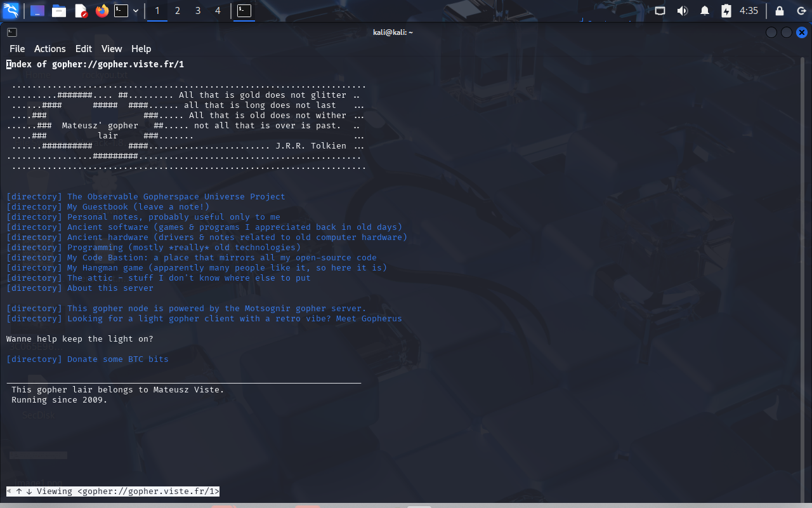This screenshot has height=508, width=812.
Task: Click the clock showing 4:35
Action: pyautogui.click(x=749, y=11)
